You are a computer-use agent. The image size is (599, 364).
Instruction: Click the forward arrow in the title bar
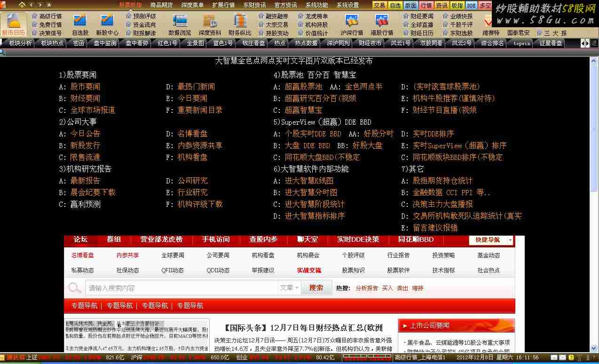(x=39, y=5)
